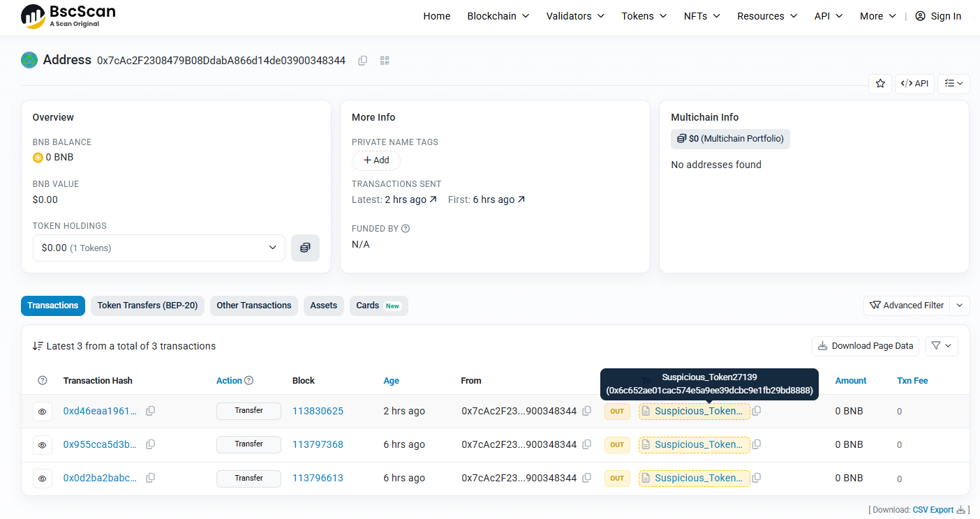Open block 113797368
Image resolution: width=980 pixels, height=519 pixels.
[318, 444]
